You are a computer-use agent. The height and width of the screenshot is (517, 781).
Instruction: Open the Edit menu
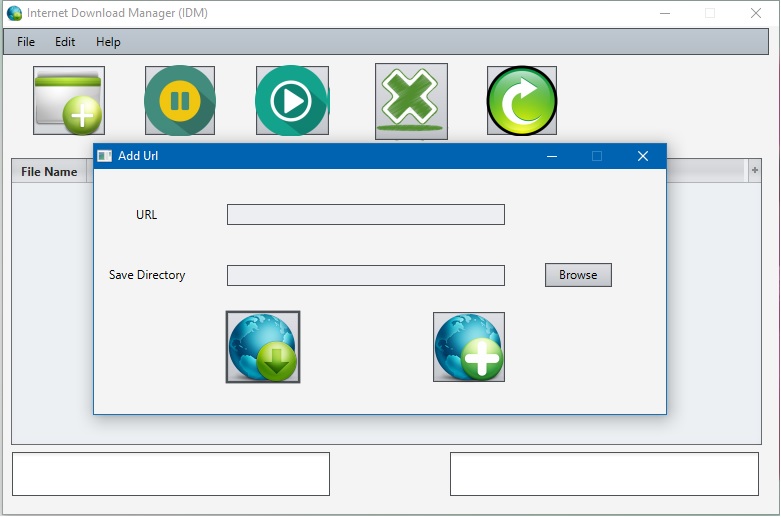coord(65,42)
